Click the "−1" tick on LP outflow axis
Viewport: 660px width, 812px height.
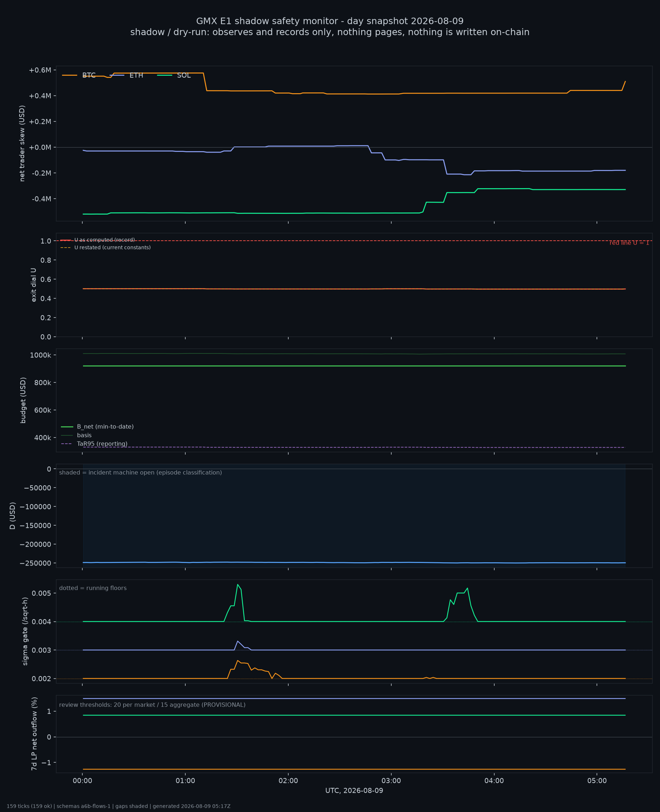click(x=46, y=763)
